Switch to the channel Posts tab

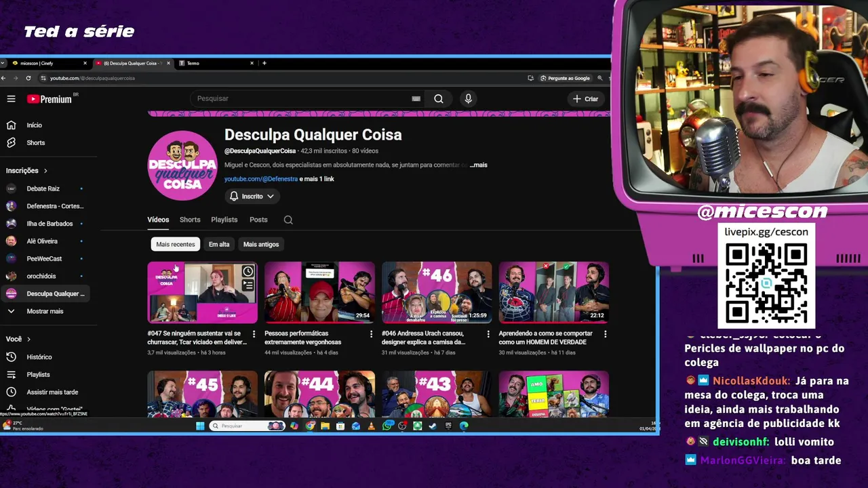[x=258, y=220]
